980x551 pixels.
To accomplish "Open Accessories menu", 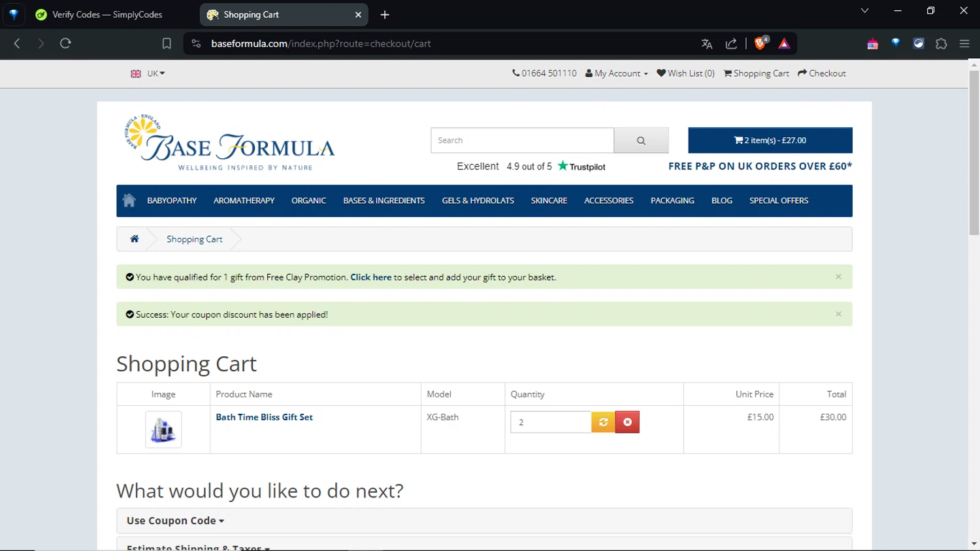I will (609, 201).
